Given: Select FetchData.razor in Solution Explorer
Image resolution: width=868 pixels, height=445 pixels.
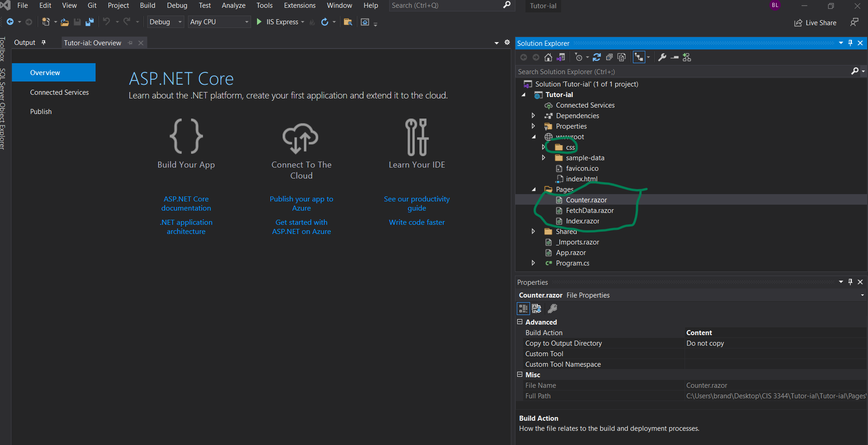Looking at the screenshot, I should [x=589, y=211].
